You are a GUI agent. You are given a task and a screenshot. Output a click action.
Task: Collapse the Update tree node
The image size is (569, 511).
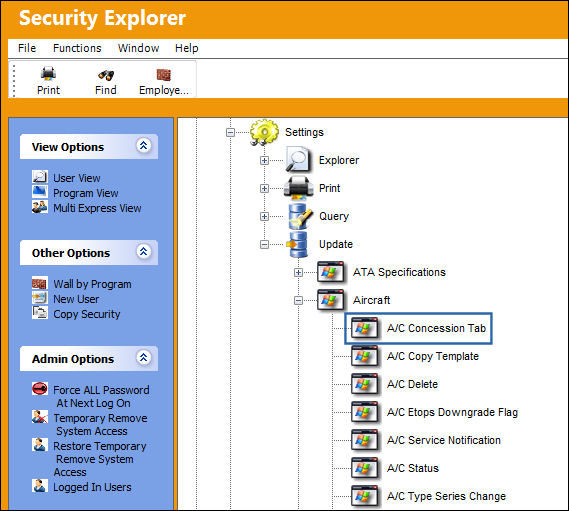[264, 244]
